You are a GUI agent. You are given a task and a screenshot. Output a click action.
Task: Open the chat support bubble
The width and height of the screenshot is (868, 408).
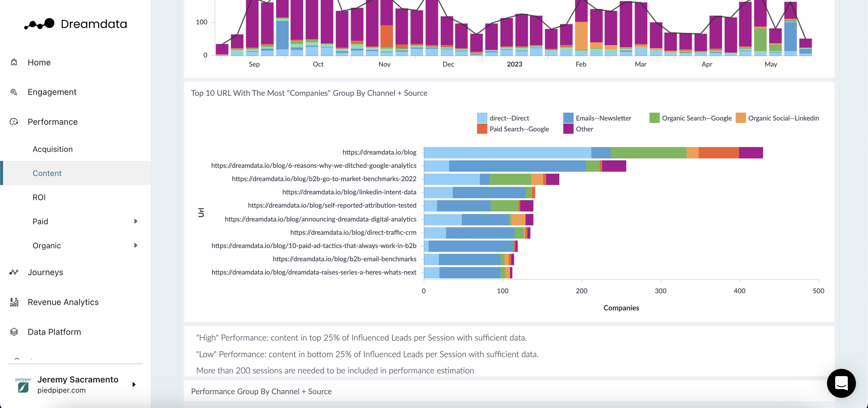(x=841, y=383)
